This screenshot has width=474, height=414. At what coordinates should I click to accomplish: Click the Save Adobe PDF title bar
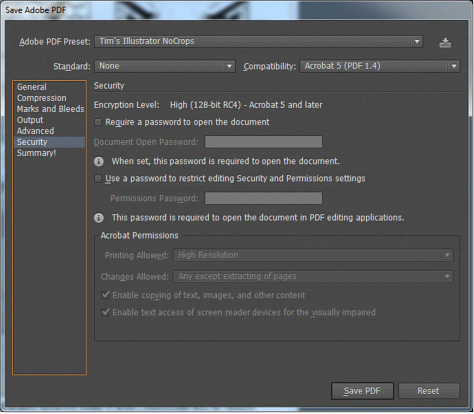click(236, 10)
